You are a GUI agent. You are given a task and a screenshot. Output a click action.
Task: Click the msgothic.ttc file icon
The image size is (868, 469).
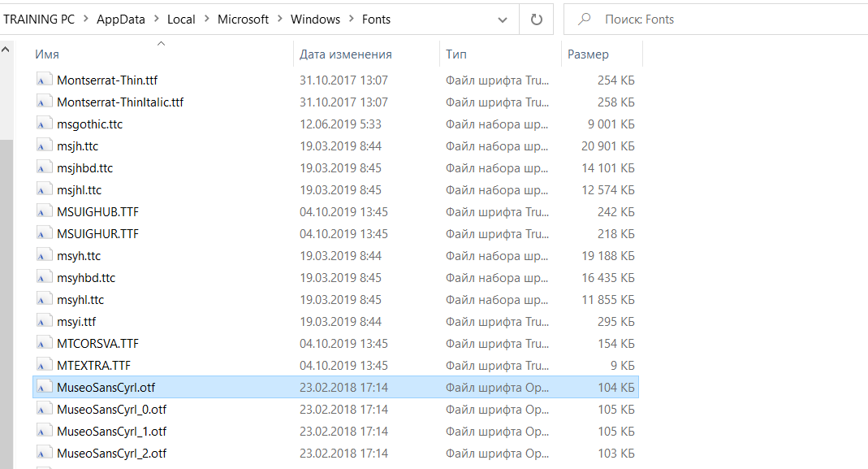[45, 124]
